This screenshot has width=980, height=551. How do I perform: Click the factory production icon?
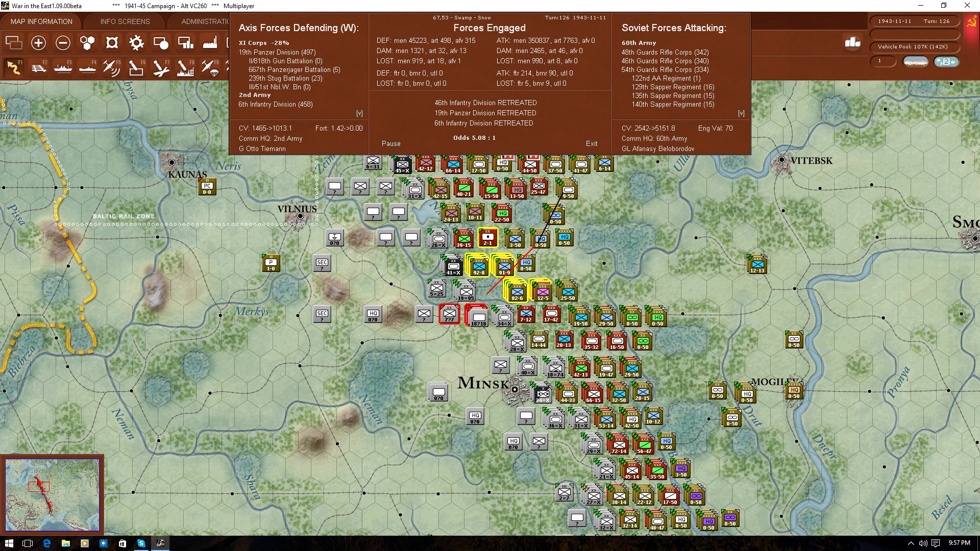pos(210,43)
